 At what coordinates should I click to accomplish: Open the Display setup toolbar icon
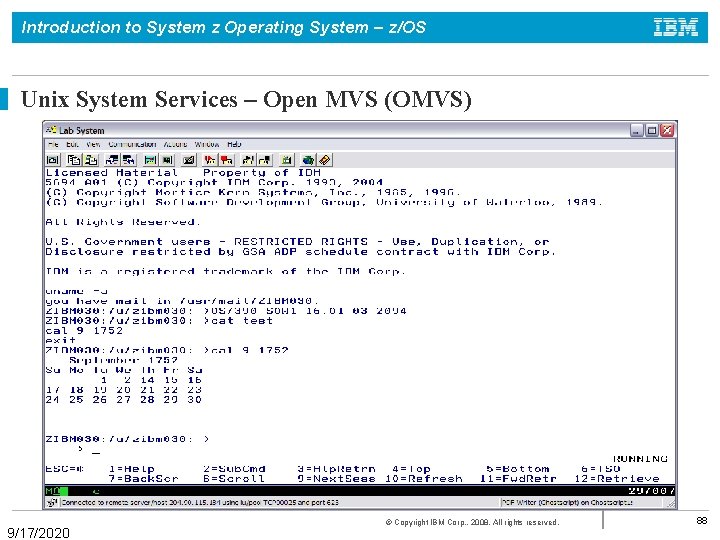click(150, 160)
